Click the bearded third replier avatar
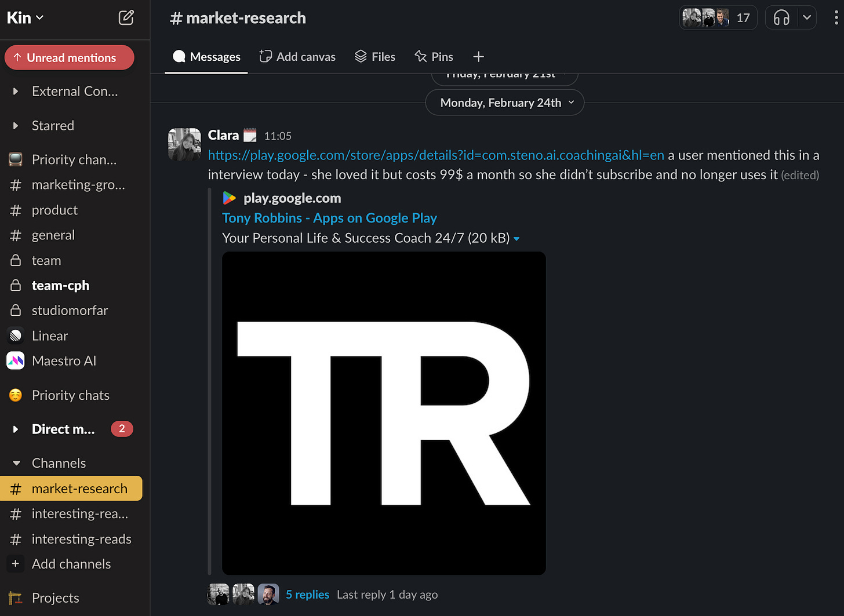 click(268, 595)
